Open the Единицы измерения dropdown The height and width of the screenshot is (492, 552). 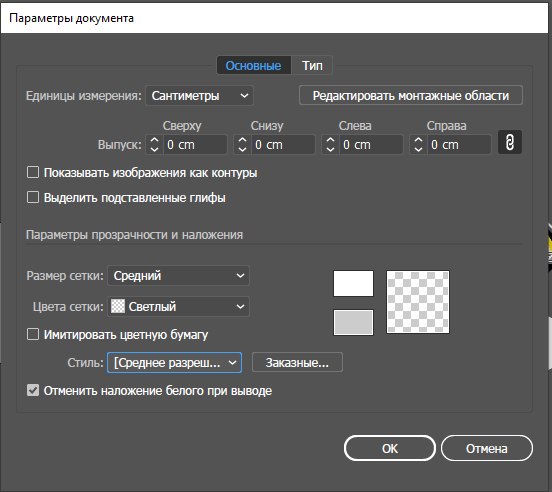coord(200,96)
